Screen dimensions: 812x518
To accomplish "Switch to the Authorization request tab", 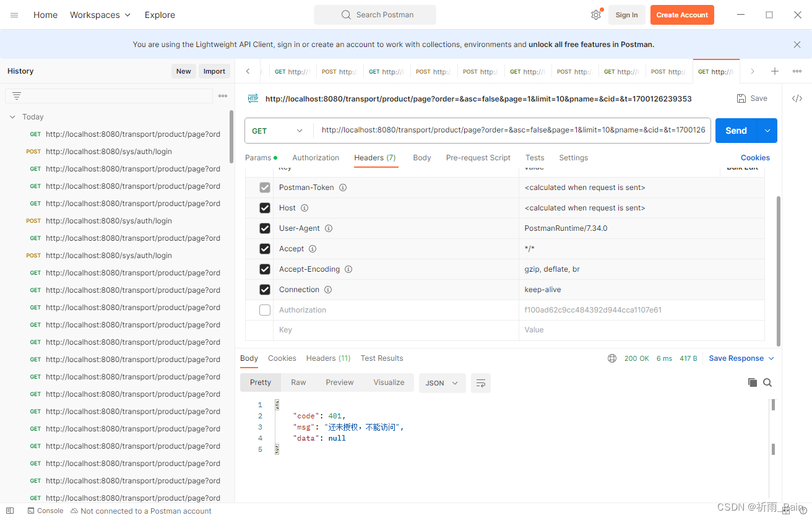I will click(316, 158).
